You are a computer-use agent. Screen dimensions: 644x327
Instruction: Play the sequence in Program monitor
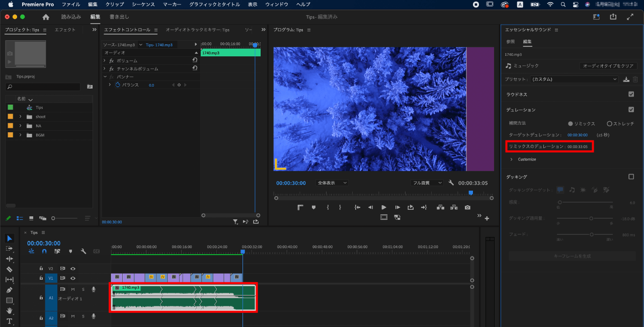(x=384, y=207)
